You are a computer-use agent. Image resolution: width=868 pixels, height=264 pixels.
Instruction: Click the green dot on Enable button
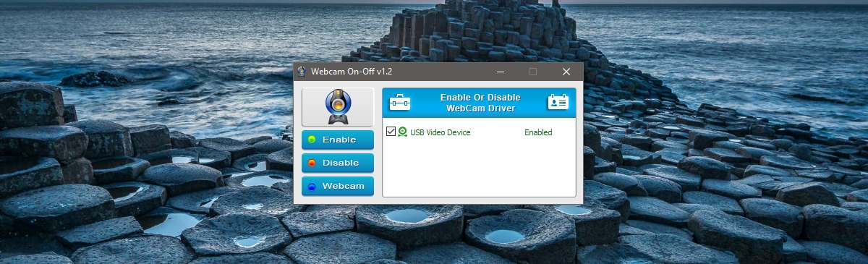312,140
